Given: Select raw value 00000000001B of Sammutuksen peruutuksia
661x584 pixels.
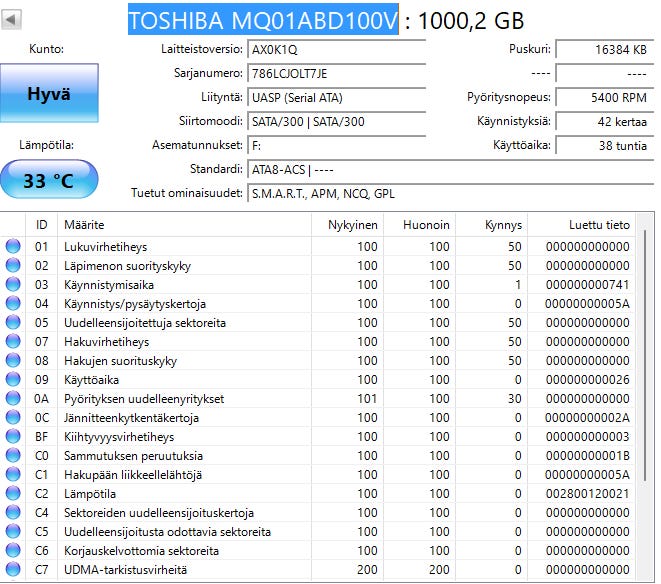Looking at the screenshot, I should click(x=587, y=455).
